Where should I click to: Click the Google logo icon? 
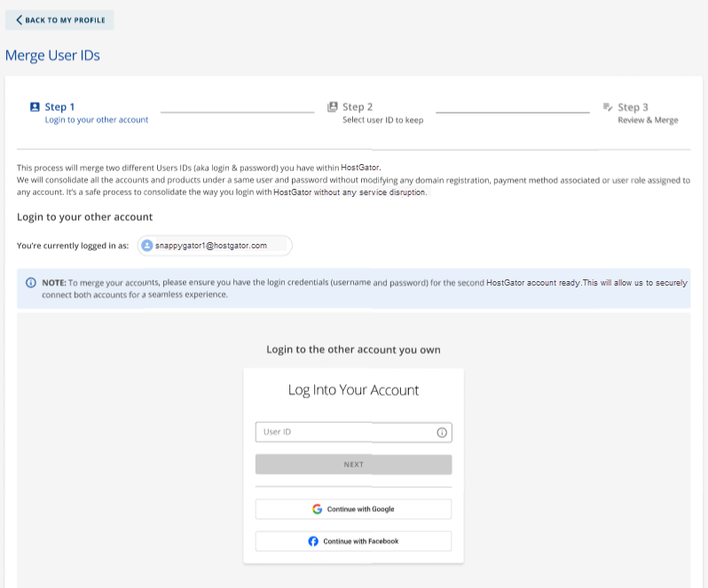point(317,509)
